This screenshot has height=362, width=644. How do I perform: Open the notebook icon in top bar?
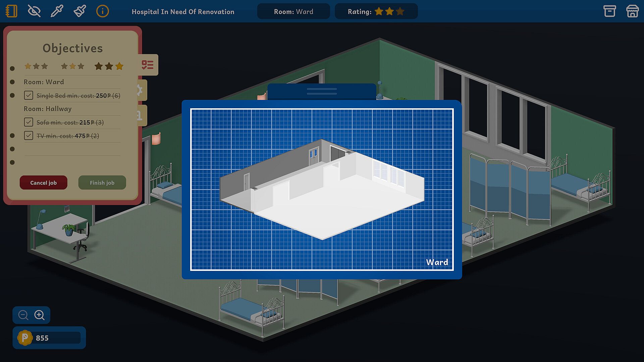pyautogui.click(x=11, y=11)
